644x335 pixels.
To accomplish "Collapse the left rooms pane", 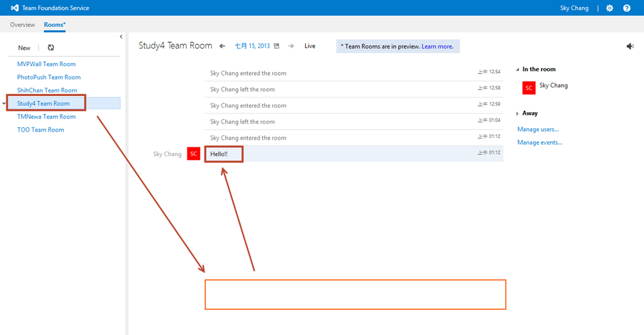I will (x=121, y=37).
